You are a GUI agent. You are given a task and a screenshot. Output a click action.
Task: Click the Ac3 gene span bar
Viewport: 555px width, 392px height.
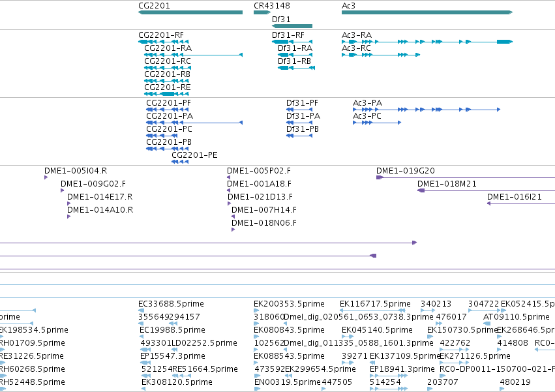[x=427, y=12]
